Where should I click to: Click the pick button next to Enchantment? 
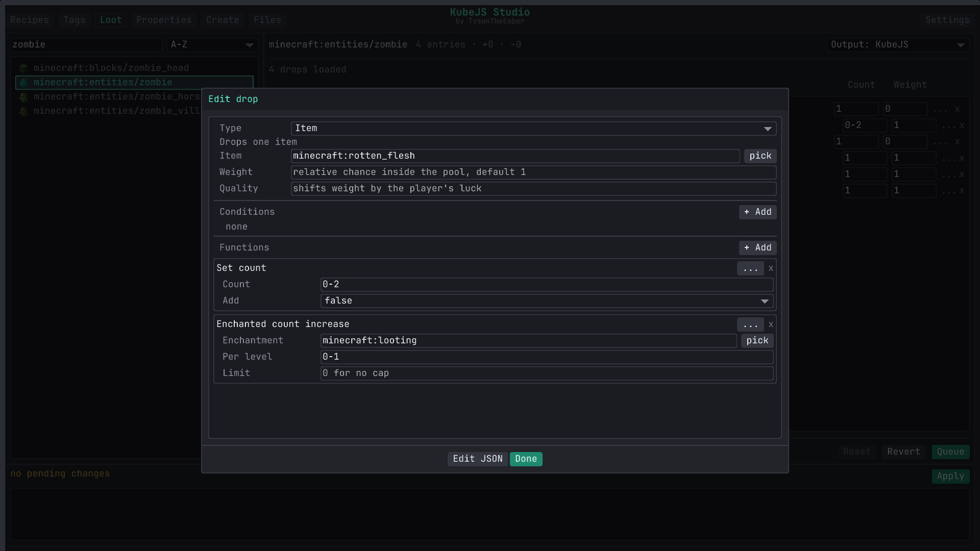tap(757, 341)
